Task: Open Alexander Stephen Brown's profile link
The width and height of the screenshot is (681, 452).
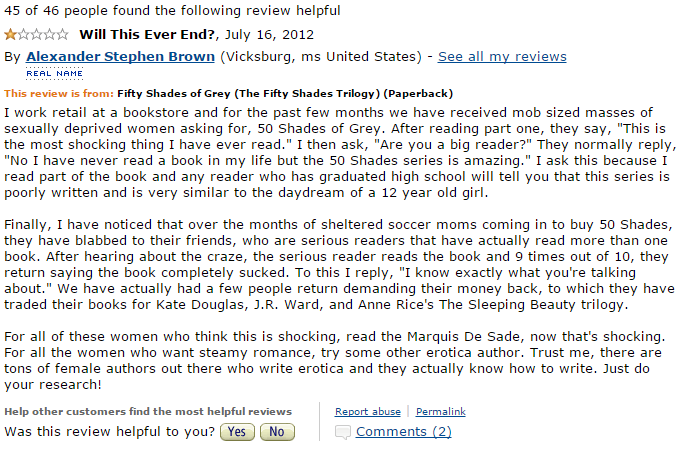Action: click(x=120, y=56)
